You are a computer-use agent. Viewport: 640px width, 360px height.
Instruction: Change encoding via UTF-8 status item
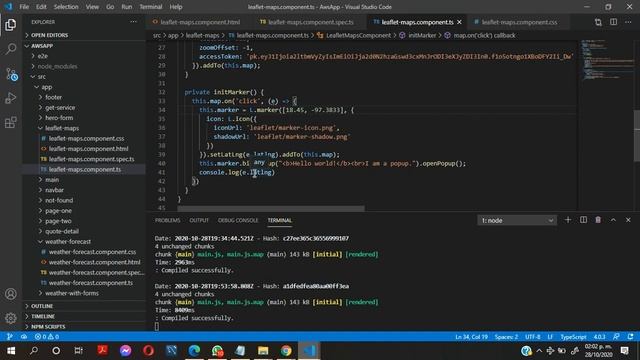click(x=533, y=337)
